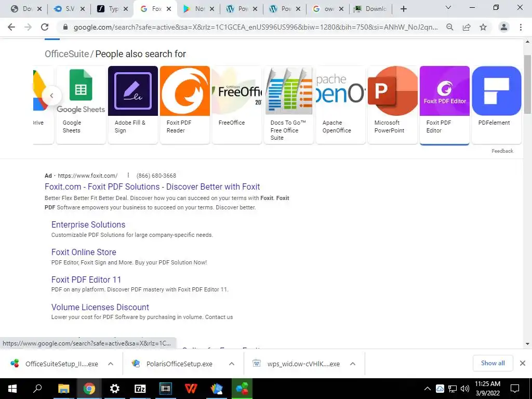The width and height of the screenshot is (532, 399).
Task: Select the Foxit PDF Reader card
Action: [185, 105]
